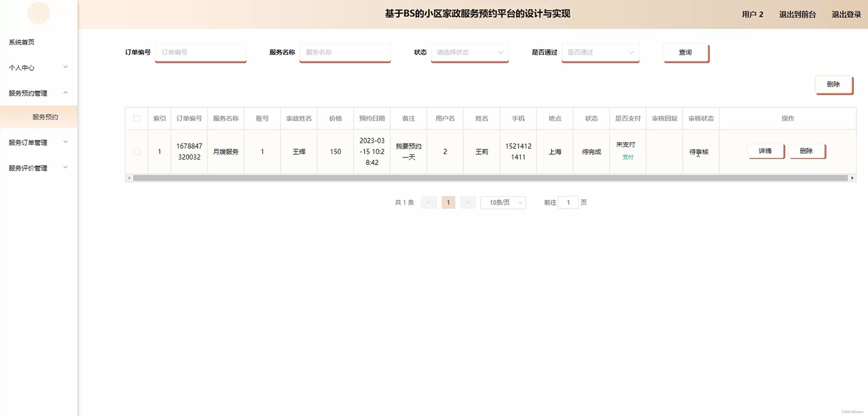Click the order number cell 1678847320032
Screen dimensions: 868x416
[x=189, y=152]
